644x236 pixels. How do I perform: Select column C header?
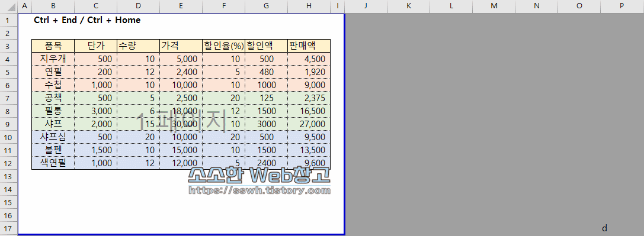96,6
